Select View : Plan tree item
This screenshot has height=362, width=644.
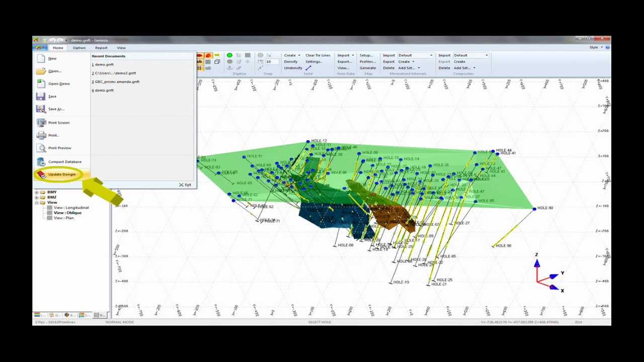pos(63,218)
